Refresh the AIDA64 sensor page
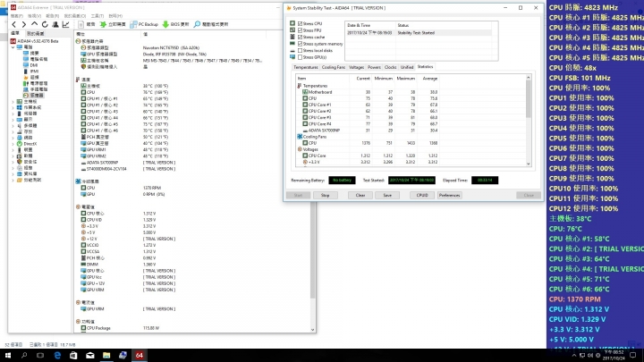The height and width of the screenshot is (362, 644). [x=45, y=25]
